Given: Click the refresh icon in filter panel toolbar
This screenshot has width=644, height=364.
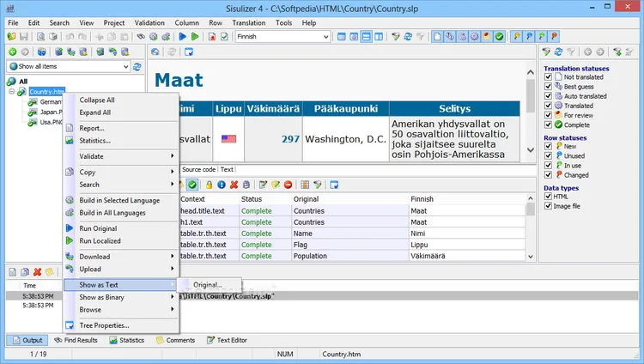Looking at the screenshot, I should coord(559,52).
